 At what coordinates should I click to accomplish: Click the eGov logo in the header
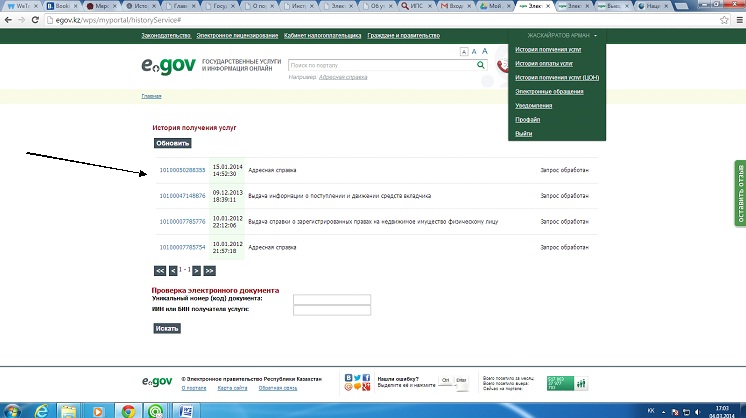(168, 67)
